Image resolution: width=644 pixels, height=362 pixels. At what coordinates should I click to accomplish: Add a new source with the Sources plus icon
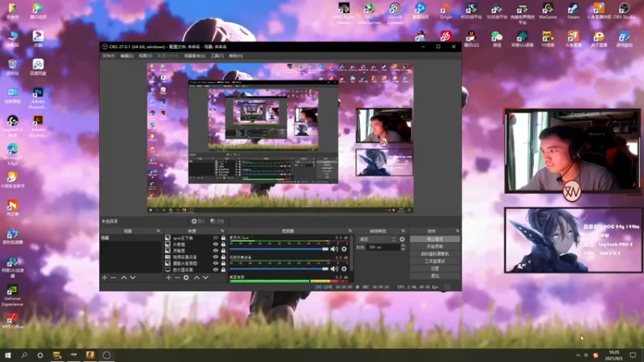pyautogui.click(x=168, y=278)
